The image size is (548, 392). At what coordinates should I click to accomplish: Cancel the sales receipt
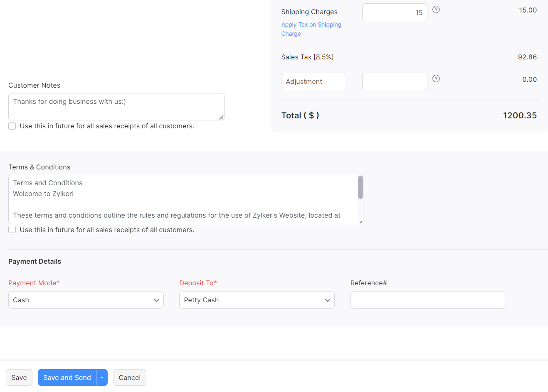129,377
